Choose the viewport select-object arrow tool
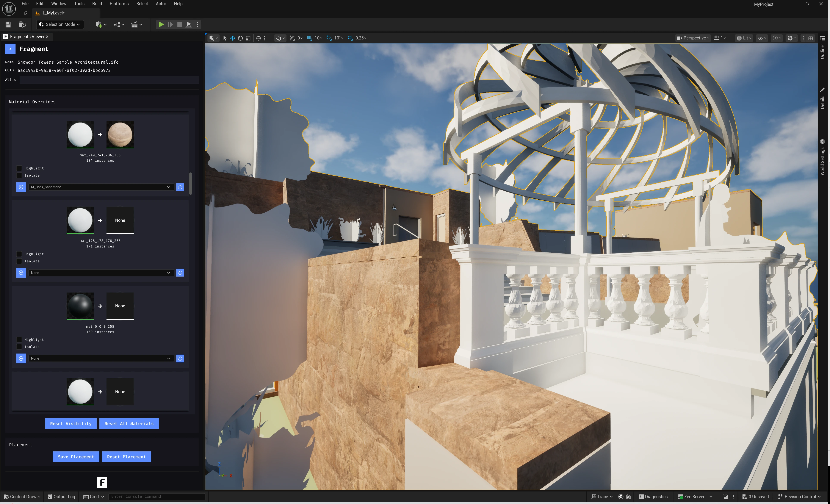Image resolution: width=830 pixels, height=504 pixels. (225, 38)
